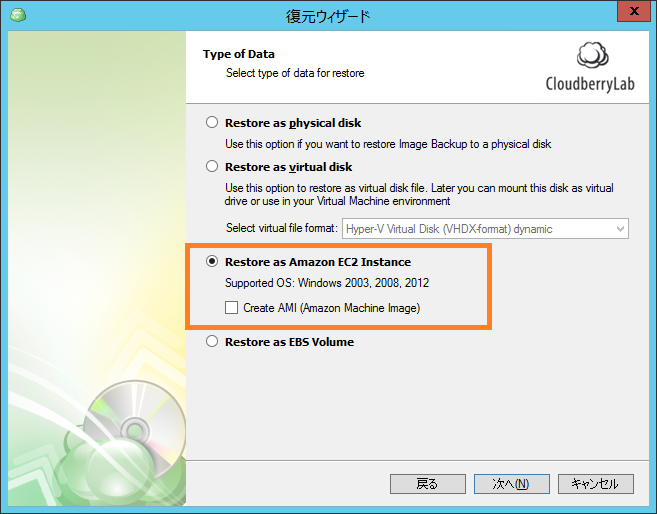Viewport: 657px width, 514px height.
Task: Click the 戻る (Back) button
Action: click(428, 484)
